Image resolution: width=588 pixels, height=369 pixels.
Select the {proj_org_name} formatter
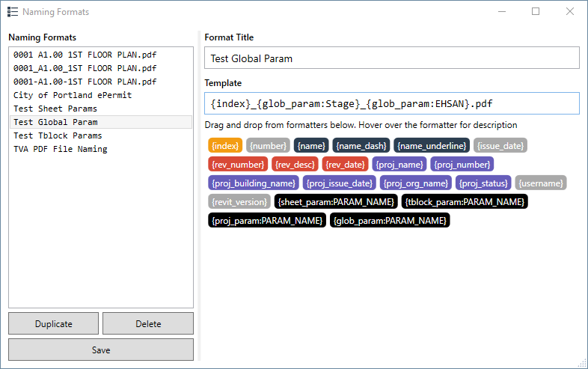pos(415,183)
